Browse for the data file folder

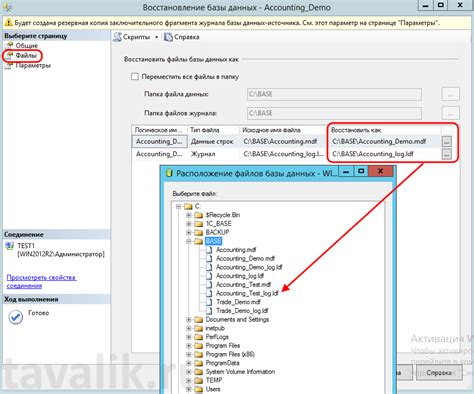pos(450,94)
